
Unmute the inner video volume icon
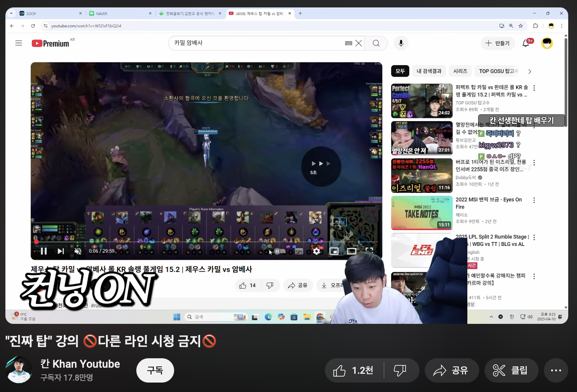[x=78, y=251]
